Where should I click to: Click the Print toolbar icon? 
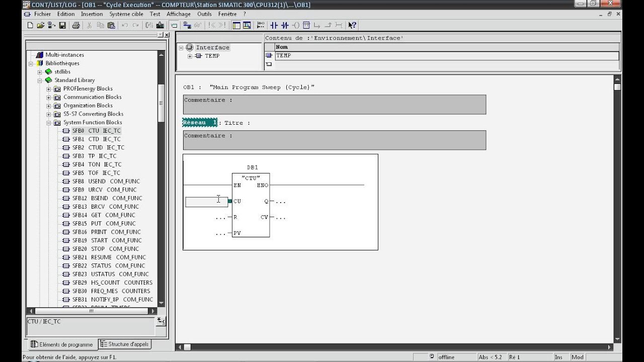click(75, 25)
